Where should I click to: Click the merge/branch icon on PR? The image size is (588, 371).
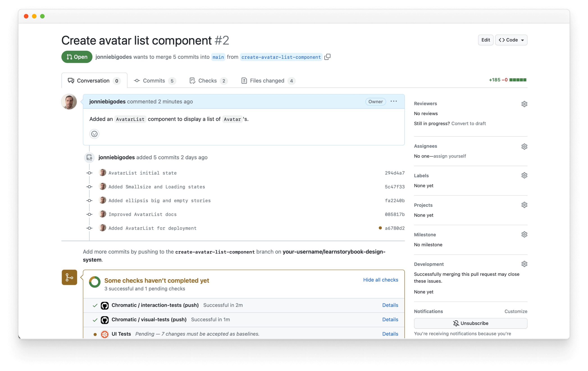[70, 277]
